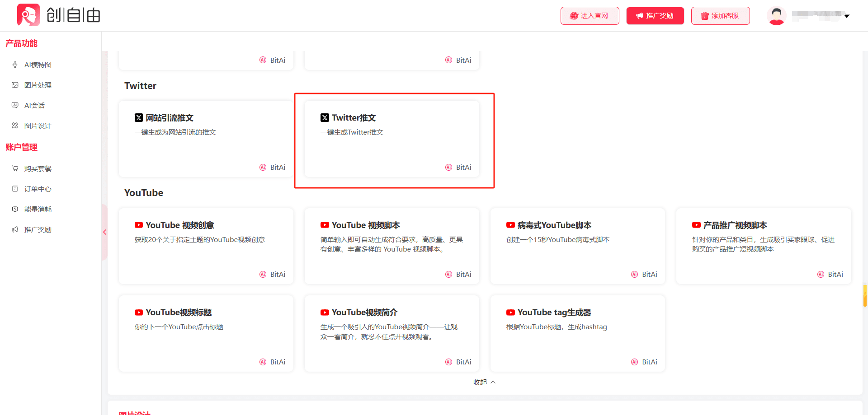Click BitAi icon on YouTube 视频创意 card
This screenshot has width=868, height=415.
tap(263, 274)
